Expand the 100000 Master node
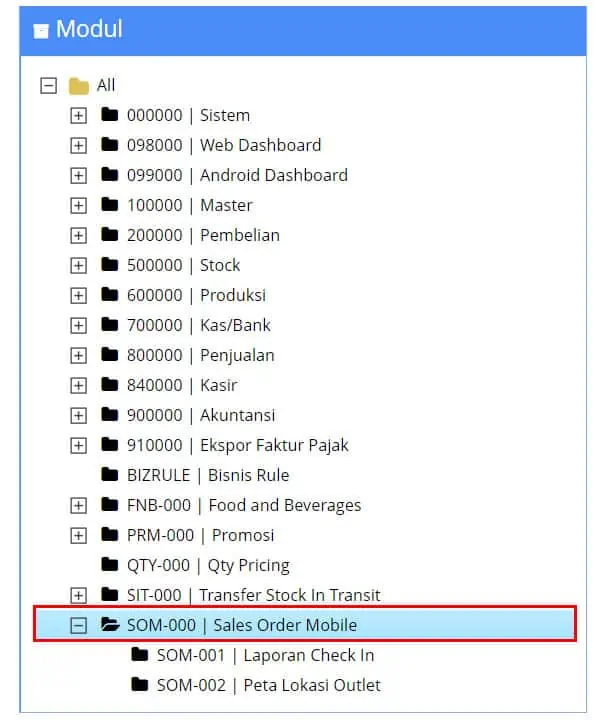 point(78,206)
